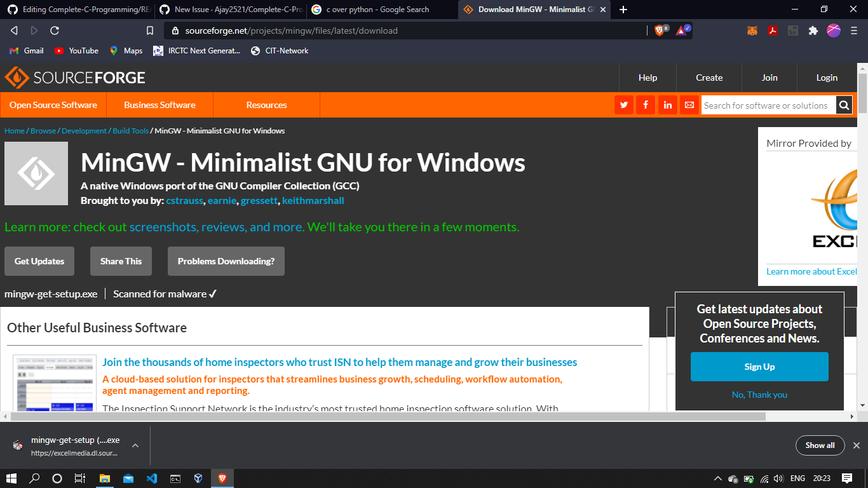Screen dimensions: 868x488
Task: Open Brave hamburger main menu
Action: (855, 30)
